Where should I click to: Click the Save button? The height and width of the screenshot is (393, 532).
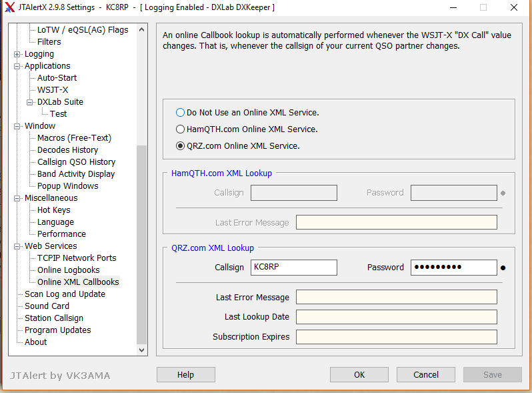pos(492,375)
